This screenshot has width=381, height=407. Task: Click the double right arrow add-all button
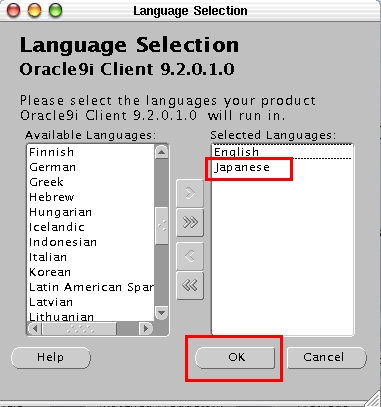(x=190, y=223)
